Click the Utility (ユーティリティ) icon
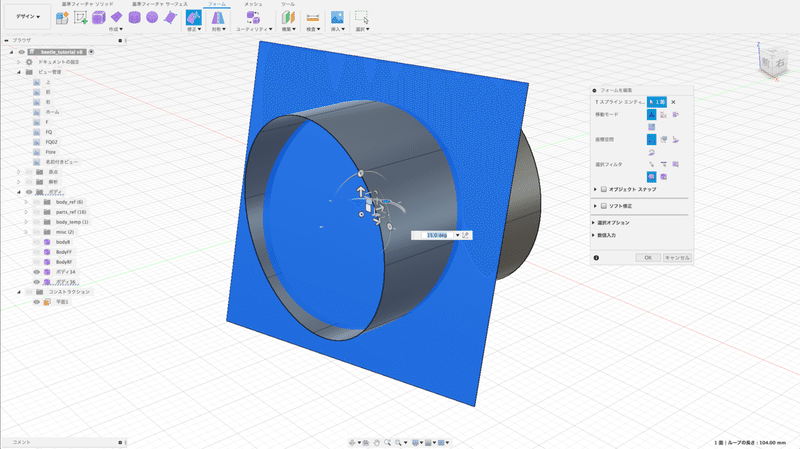 point(253,17)
